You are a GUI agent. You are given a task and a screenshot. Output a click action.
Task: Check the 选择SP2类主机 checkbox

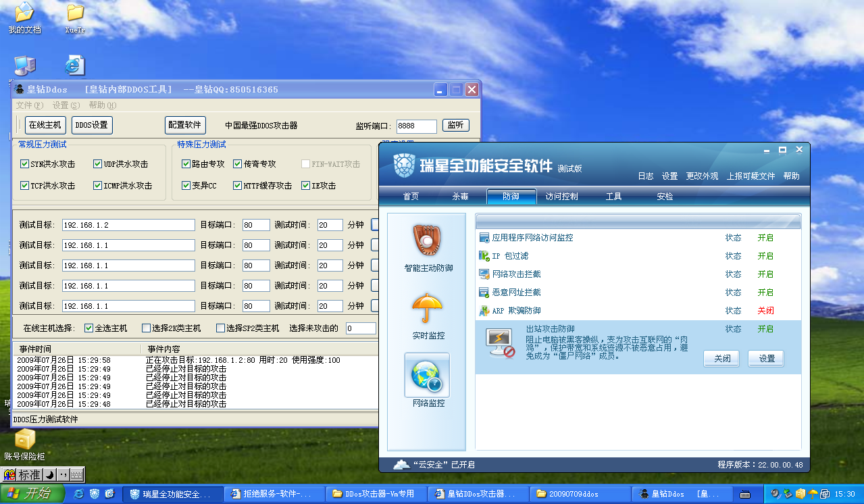220,328
